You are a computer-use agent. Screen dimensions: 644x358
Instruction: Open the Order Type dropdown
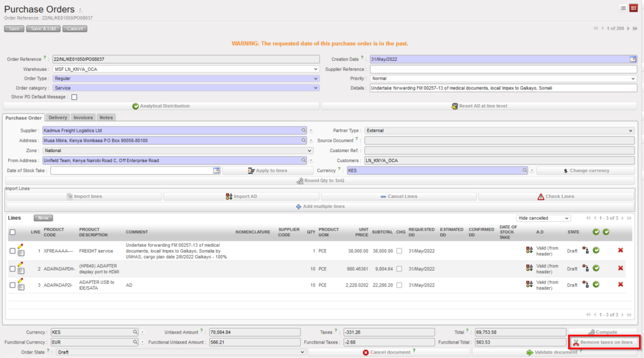(186, 79)
